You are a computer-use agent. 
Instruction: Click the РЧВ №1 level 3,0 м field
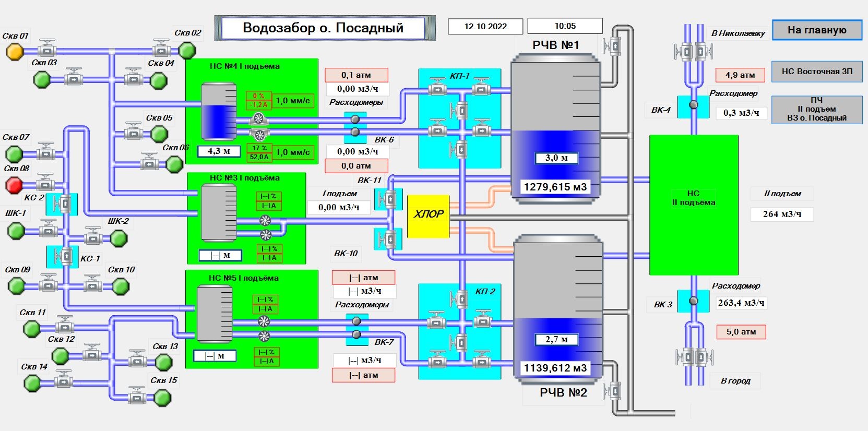pos(556,158)
